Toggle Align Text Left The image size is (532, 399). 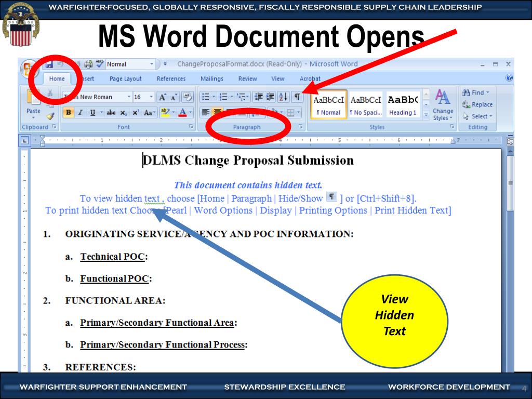[206, 112]
